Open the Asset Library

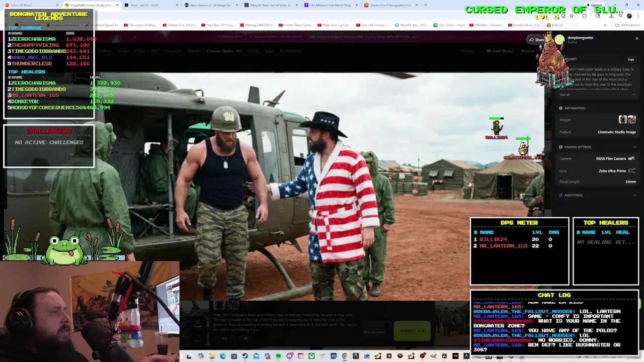click(x=499, y=51)
